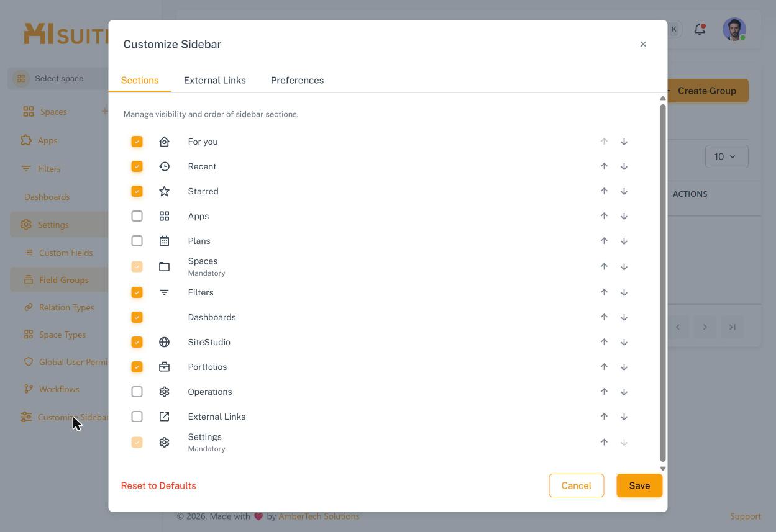Move SiteStudio section down
The height and width of the screenshot is (532, 776).
pos(624,342)
